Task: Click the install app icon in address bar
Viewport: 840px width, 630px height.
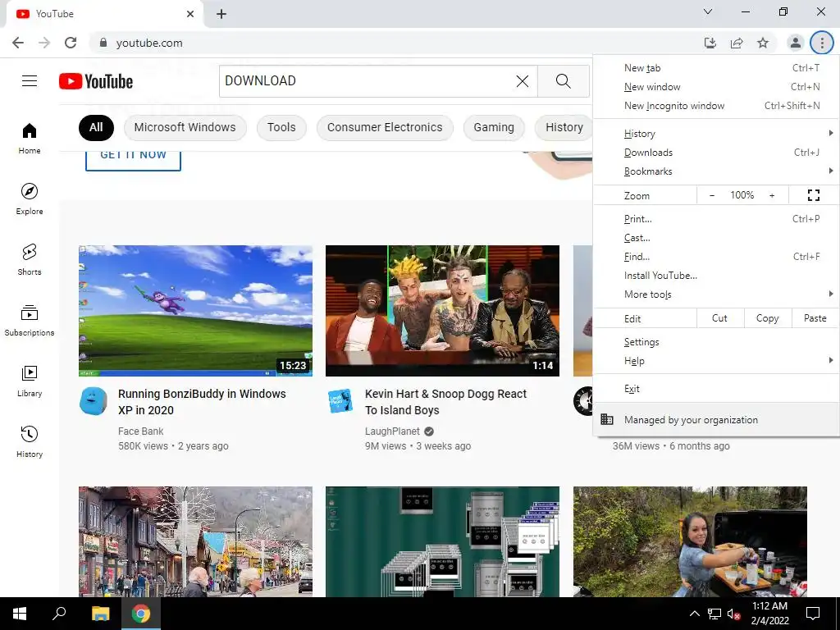Action: [710, 43]
